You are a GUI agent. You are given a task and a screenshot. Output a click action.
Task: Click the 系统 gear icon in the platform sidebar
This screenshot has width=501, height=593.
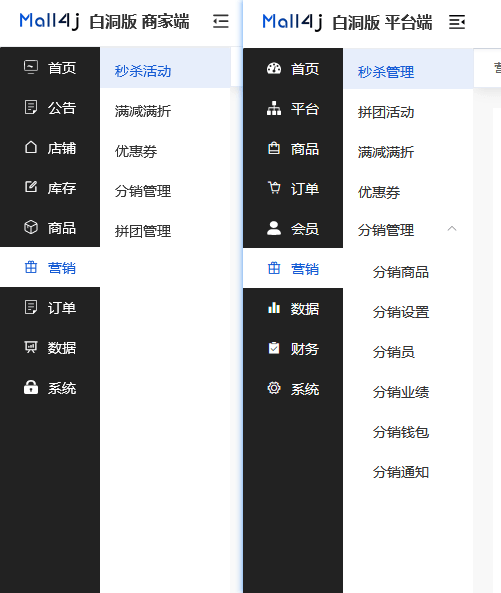[274, 388]
